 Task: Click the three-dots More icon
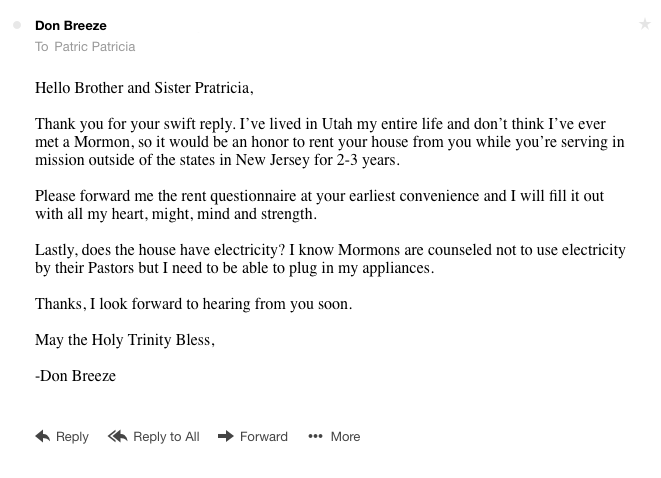(315, 436)
